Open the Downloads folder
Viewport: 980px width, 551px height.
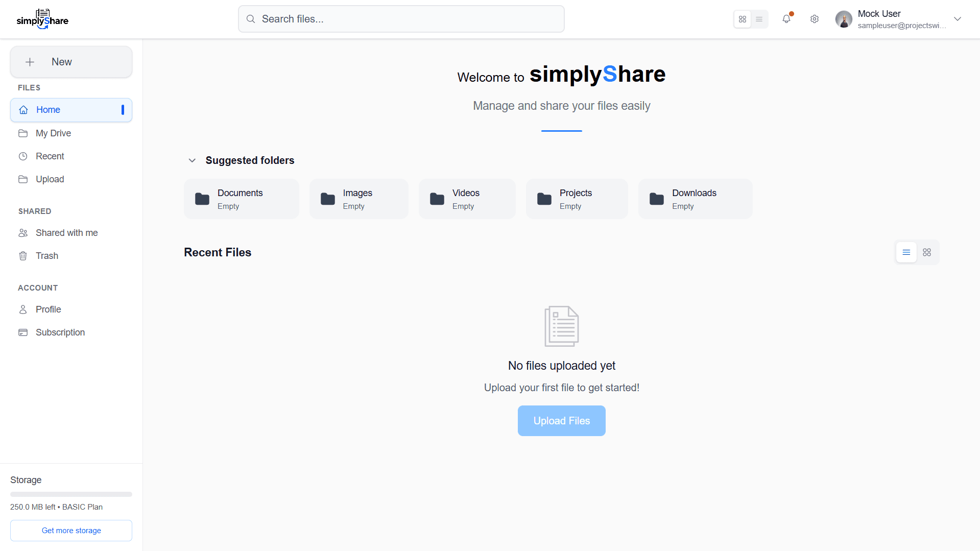(695, 199)
